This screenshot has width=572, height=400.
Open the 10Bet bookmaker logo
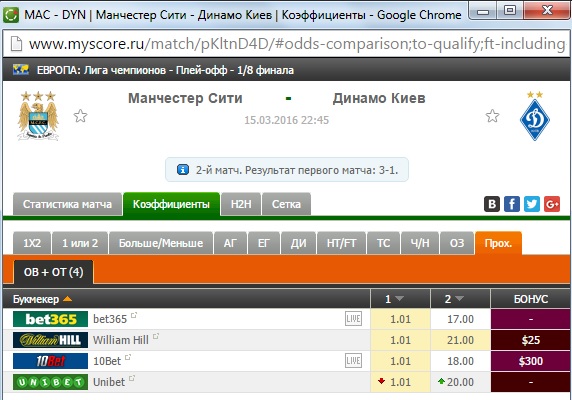click(50, 361)
